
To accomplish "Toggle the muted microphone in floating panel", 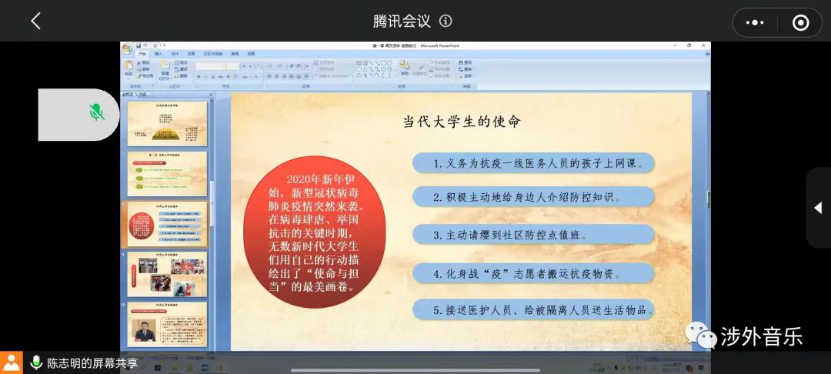I will click(96, 112).
